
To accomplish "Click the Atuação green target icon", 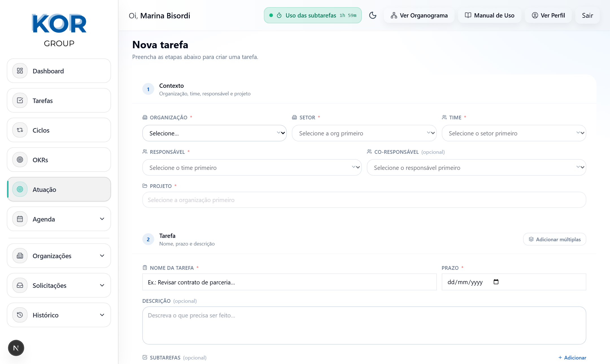I will click(20, 189).
